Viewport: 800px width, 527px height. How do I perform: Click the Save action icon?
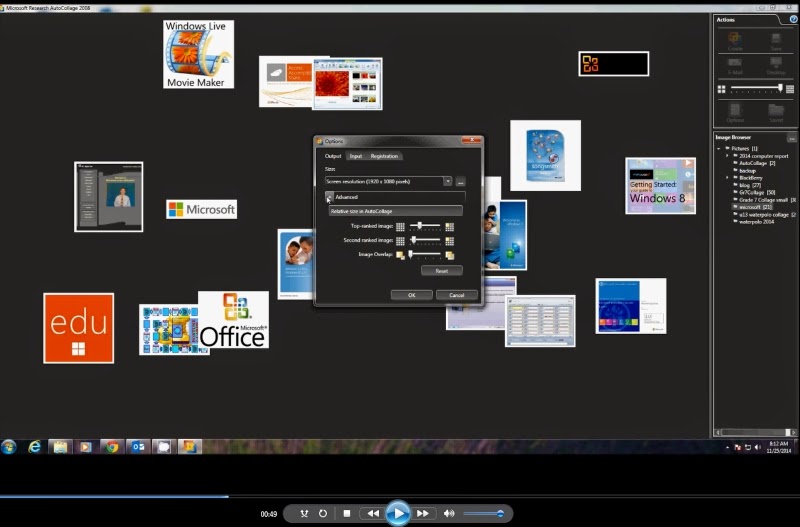click(x=776, y=41)
